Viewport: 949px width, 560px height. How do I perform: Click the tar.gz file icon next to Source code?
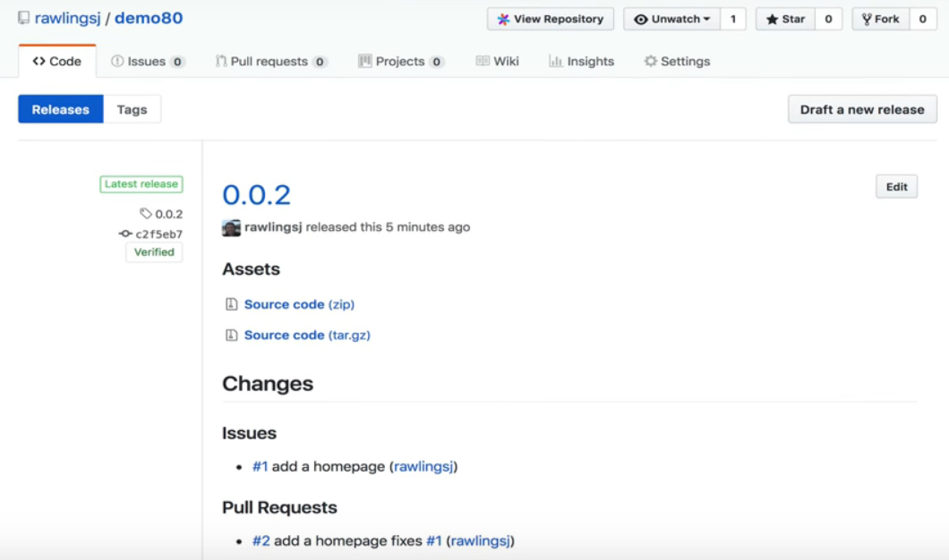[231, 335]
